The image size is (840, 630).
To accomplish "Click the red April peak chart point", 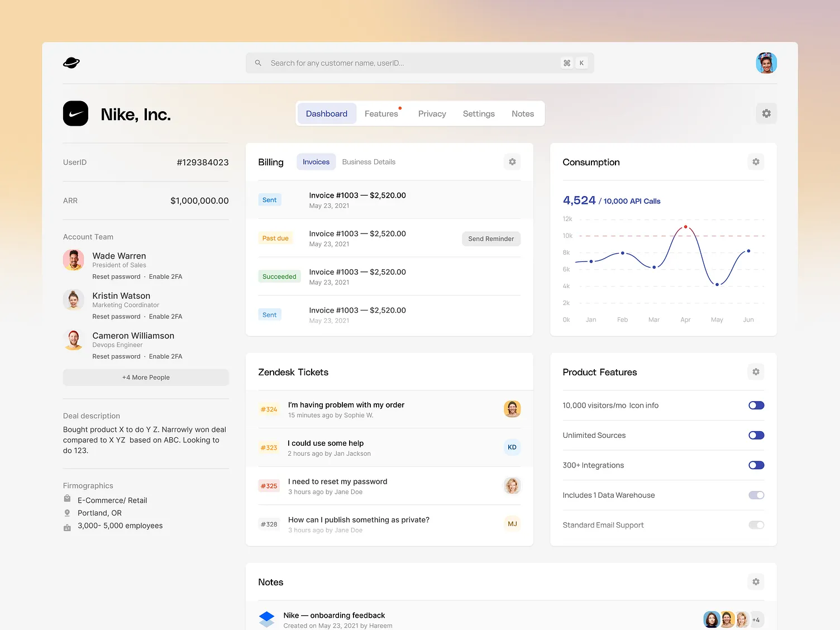I will [x=685, y=227].
